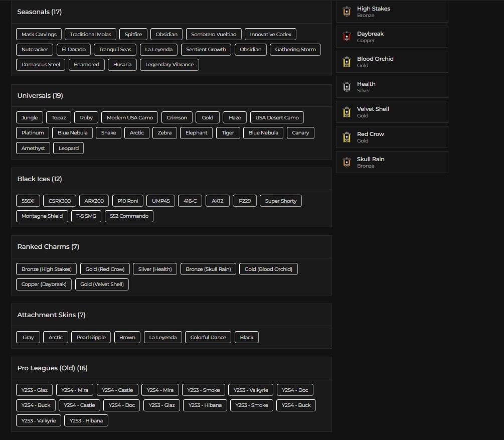This screenshot has width=504, height=440.
Task: Click the AK12 tag
Action: click(217, 201)
